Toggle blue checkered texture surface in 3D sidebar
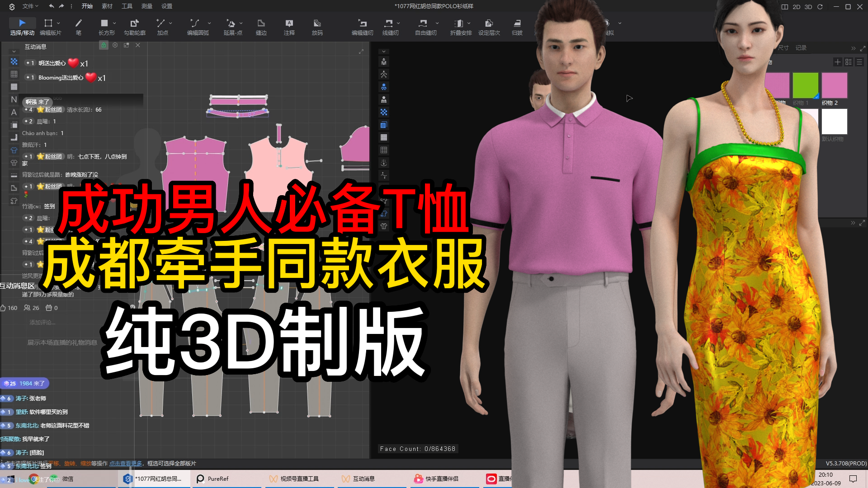 (x=384, y=112)
